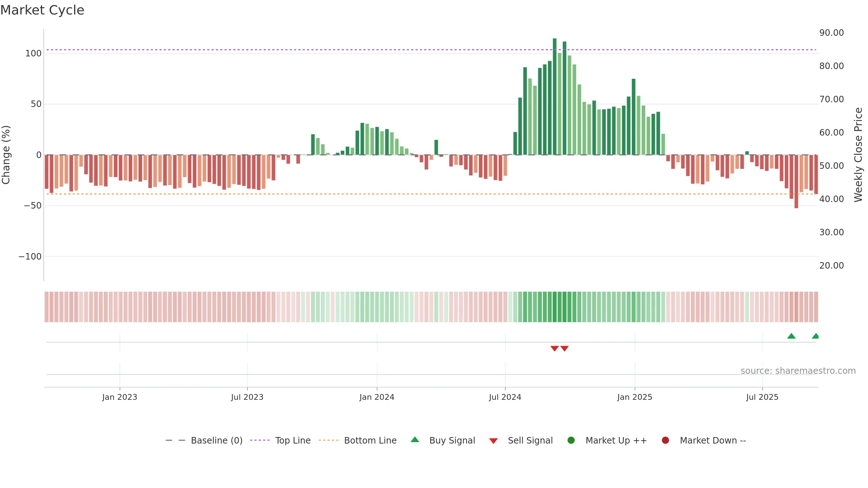Screen dimensions: 868x488
Task: Click the first green buy signal marker
Action: pos(791,336)
